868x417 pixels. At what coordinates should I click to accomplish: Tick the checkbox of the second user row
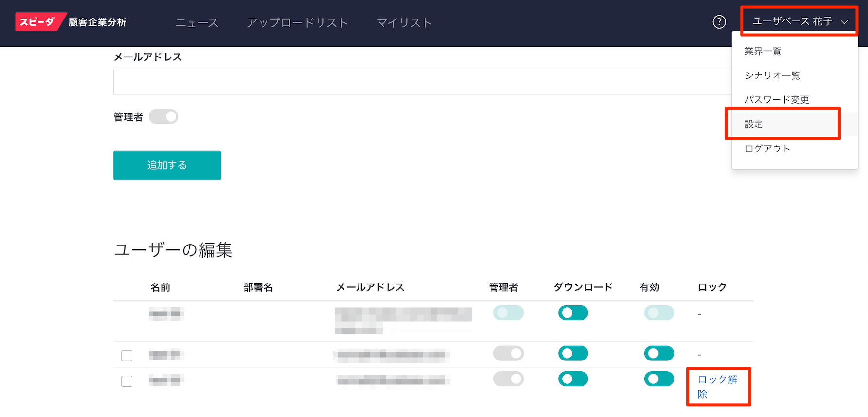127,356
